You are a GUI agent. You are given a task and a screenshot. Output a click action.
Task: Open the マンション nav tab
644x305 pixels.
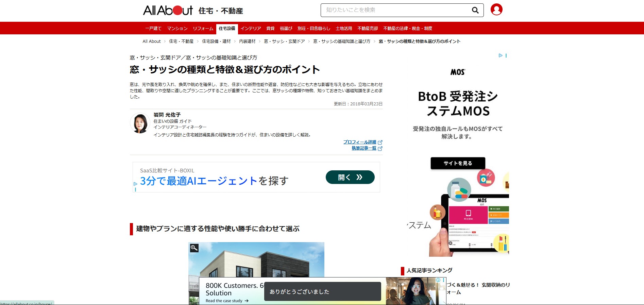(177, 29)
